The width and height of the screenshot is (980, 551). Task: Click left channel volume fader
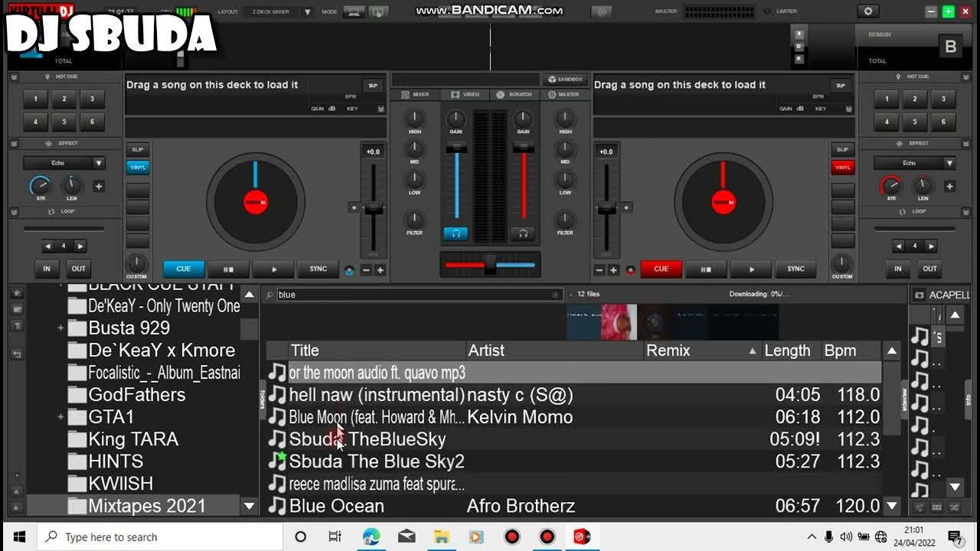456,148
